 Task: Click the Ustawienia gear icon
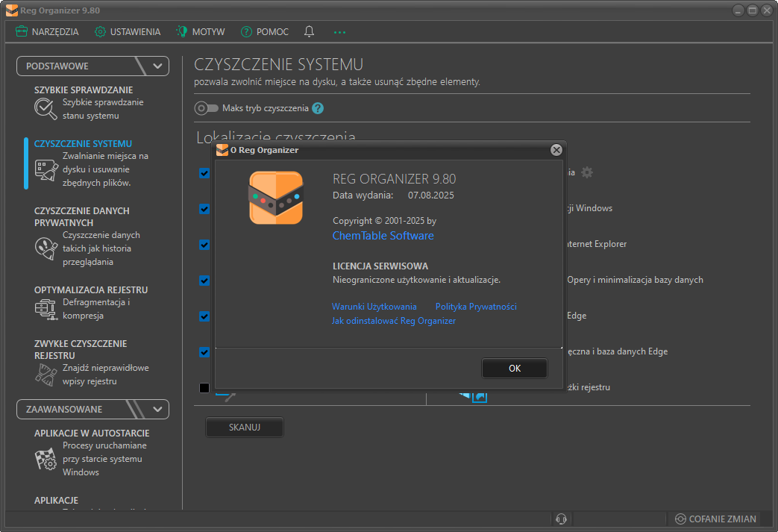tap(100, 32)
